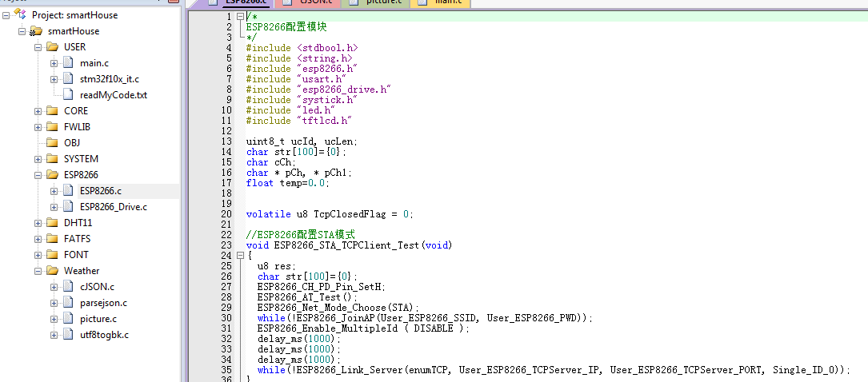Click the readMyCode.txt file icon

pyautogui.click(x=68, y=95)
